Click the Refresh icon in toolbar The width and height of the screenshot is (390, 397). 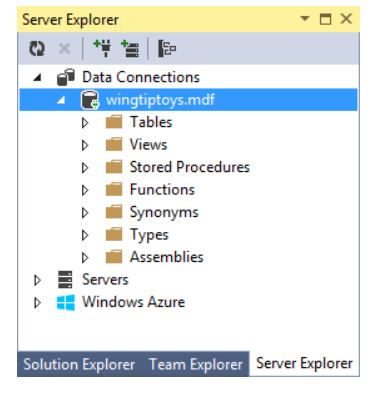coord(37,49)
